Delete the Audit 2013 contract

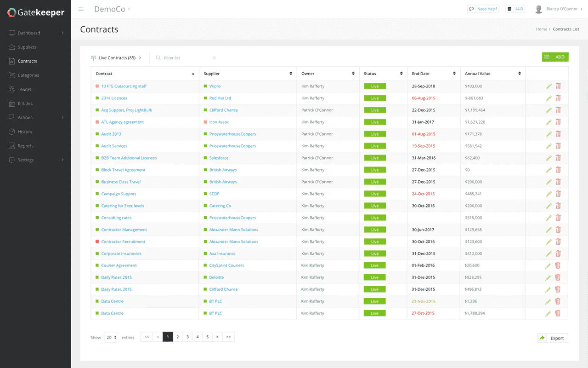click(x=558, y=134)
